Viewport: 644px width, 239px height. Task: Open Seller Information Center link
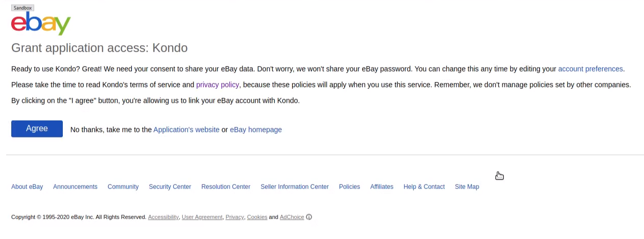[295, 187]
